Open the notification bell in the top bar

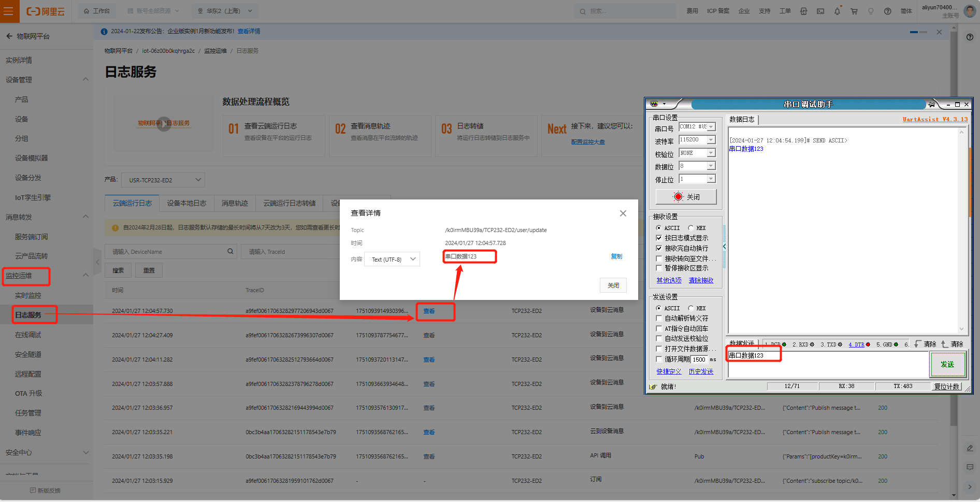pyautogui.click(x=837, y=11)
